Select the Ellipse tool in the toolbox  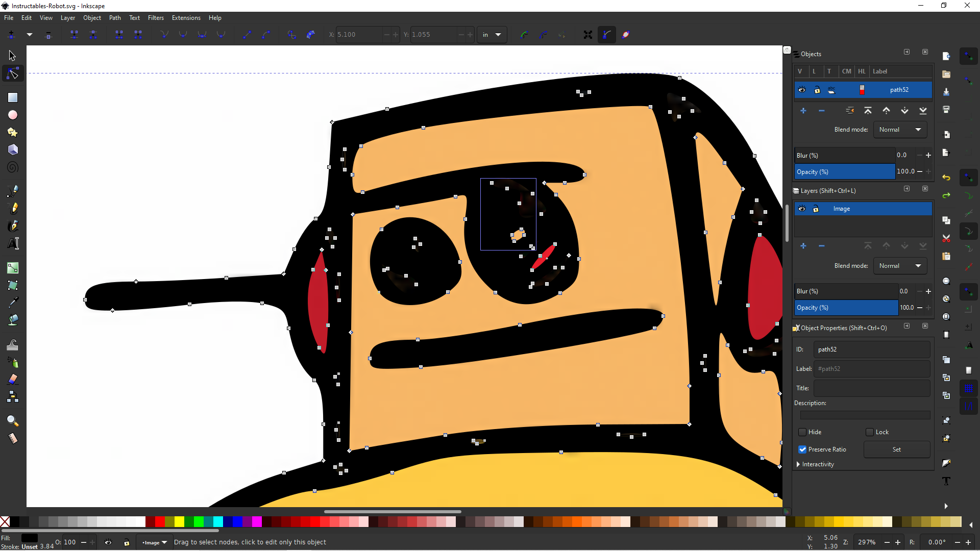click(13, 115)
